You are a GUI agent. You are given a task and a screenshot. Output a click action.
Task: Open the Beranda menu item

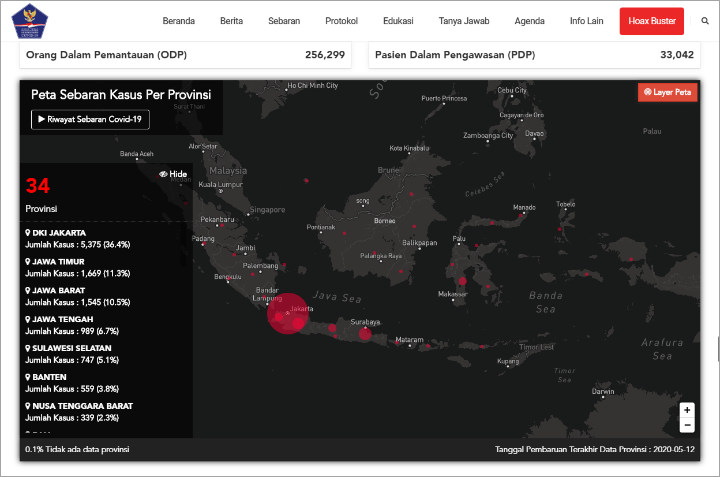(179, 21)
